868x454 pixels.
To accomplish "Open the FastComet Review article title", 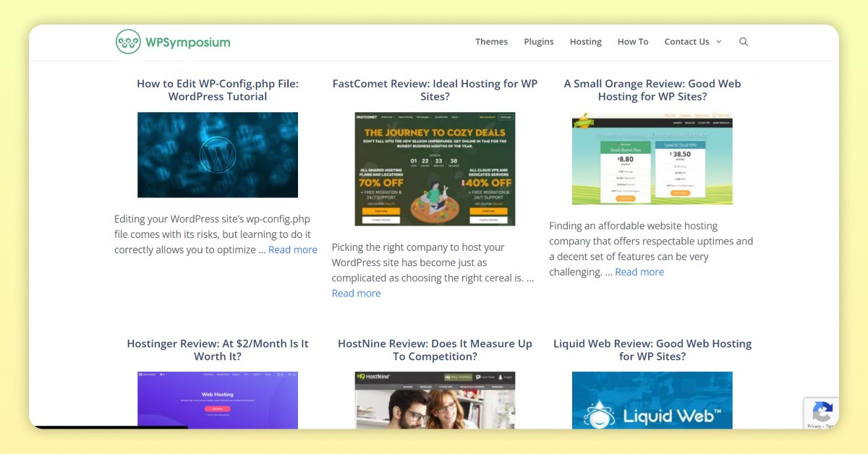I will tap(435, 90).
